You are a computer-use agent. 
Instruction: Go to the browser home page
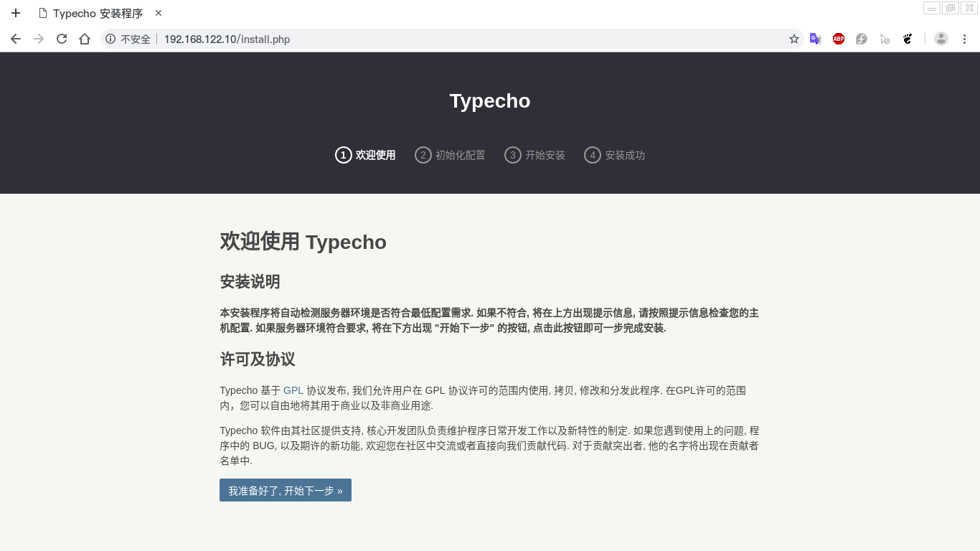click(84, 39)
